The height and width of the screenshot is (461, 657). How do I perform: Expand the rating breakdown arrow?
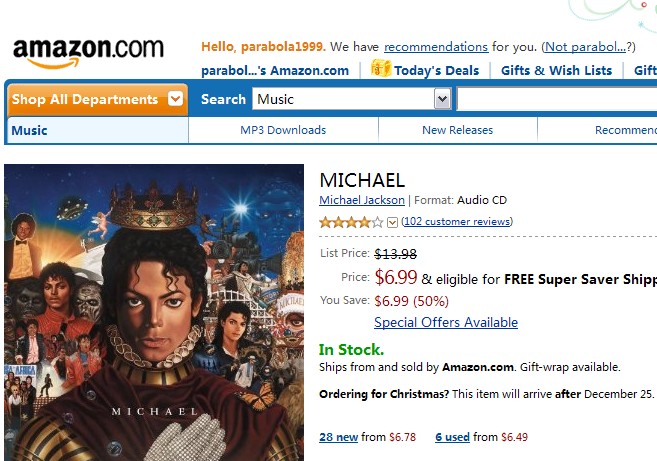tap(392, 222)
